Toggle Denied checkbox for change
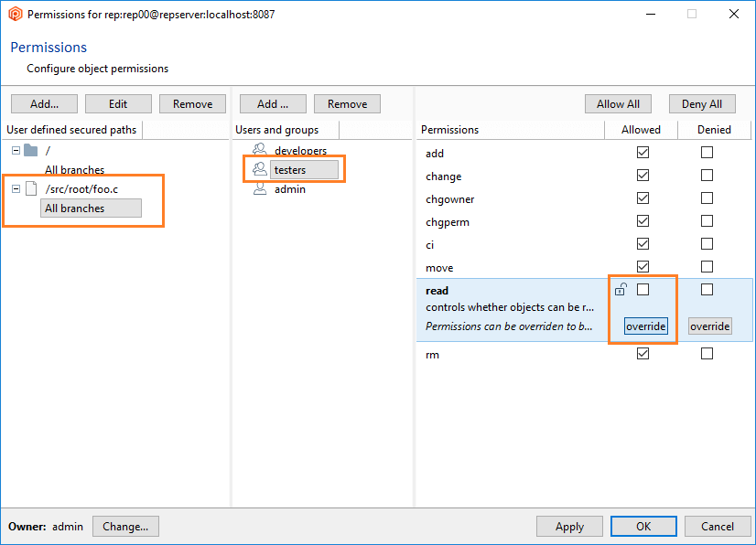The width and height of the screenshot is (756, 545). point(707,175)
